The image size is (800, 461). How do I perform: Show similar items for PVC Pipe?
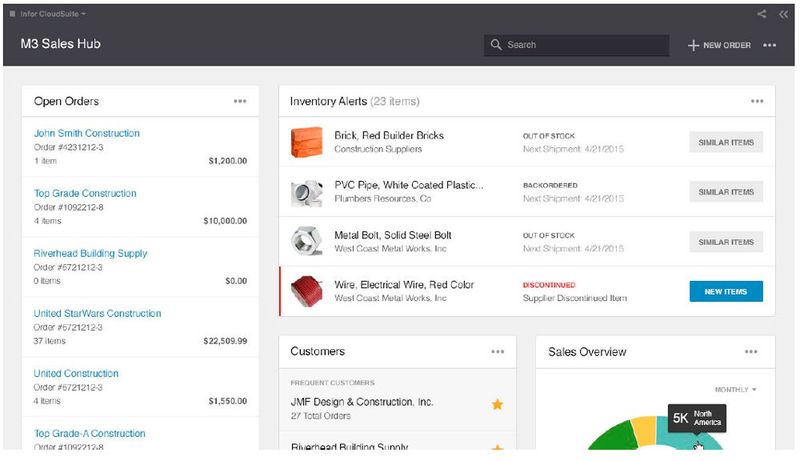726,192
